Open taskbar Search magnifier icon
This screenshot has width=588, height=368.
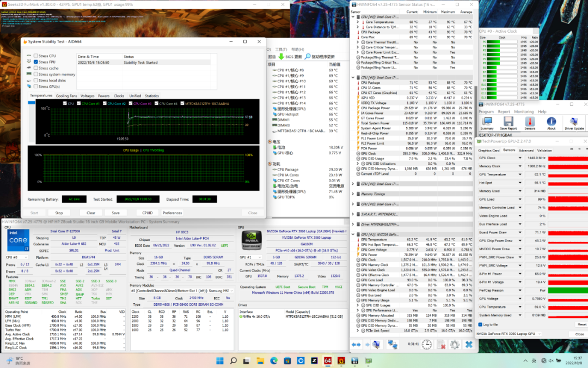(233, 361)
